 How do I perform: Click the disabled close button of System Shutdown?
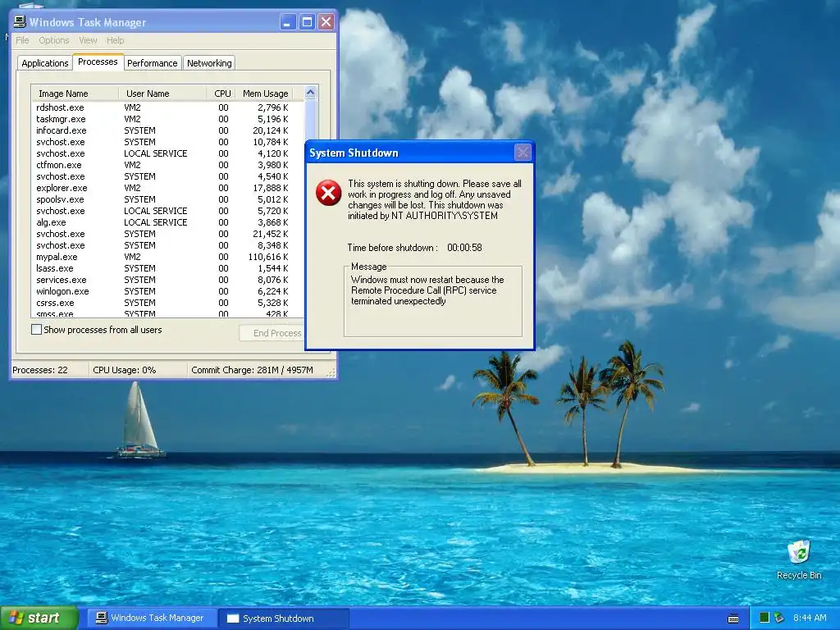coord(523,153)
